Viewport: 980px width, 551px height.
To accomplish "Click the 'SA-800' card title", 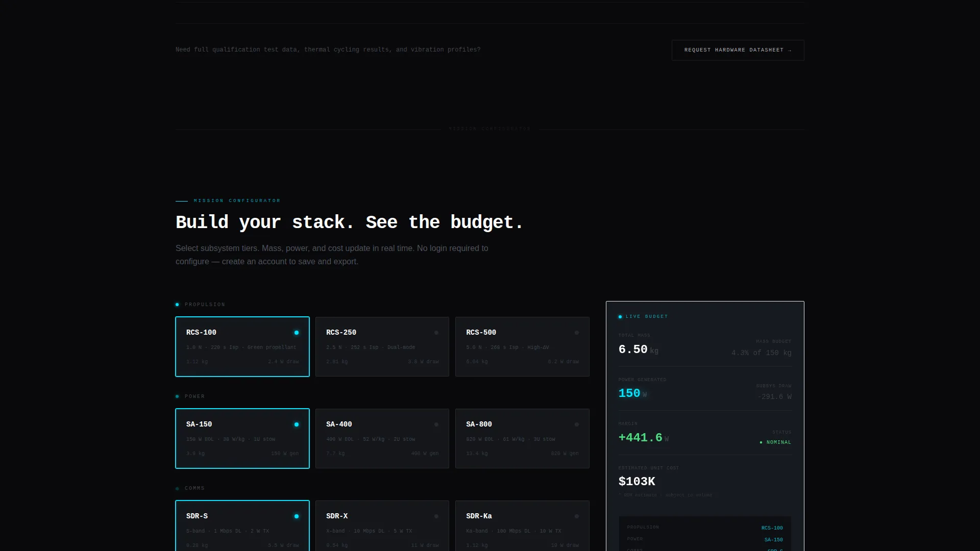I will tap(479, 424).
